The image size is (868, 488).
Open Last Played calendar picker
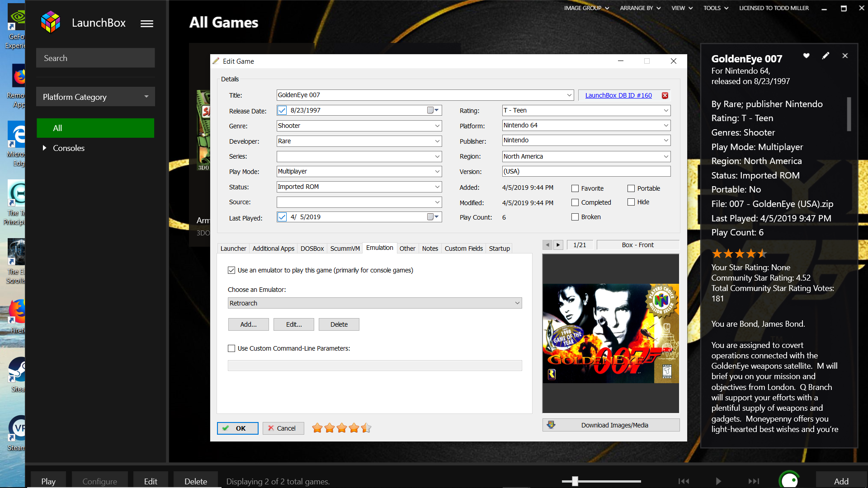[433, 217]
